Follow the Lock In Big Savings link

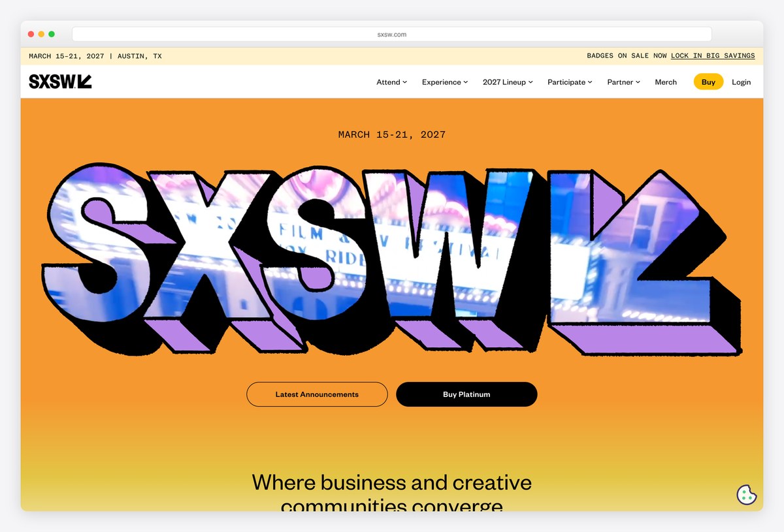(713, 56)
